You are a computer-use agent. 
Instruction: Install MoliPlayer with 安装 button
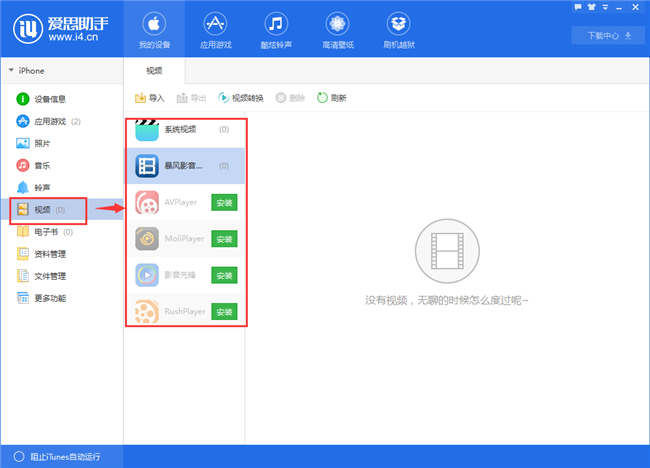point(224,239)
